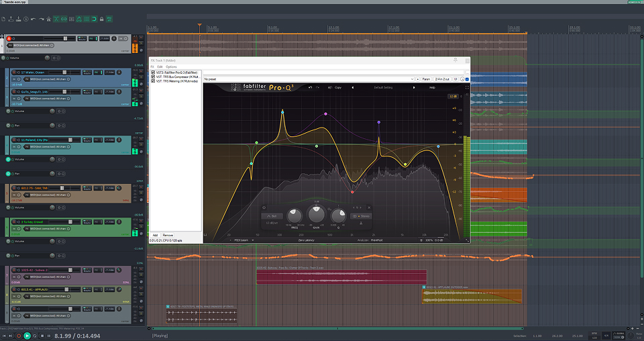Uncheck TR5 Metering checkbox
This screenshot has height=341, width=644.
click(153, 81)
